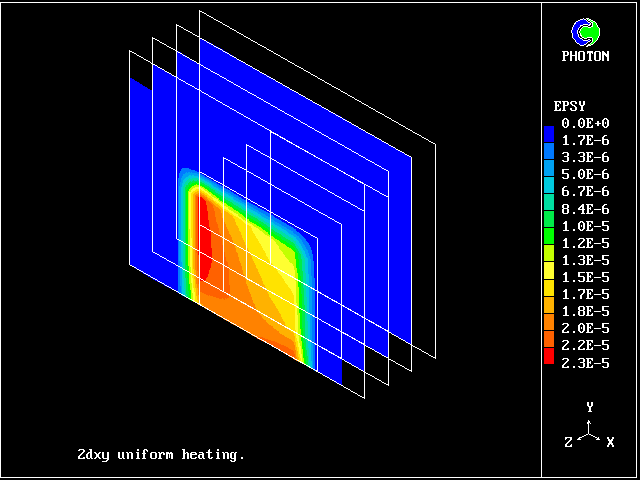Image resolution: width=640 pixels, height=480 pixels.
Task: Pick the cyan 6.7E-6 legend swatch
Action: tap(549, 191)
